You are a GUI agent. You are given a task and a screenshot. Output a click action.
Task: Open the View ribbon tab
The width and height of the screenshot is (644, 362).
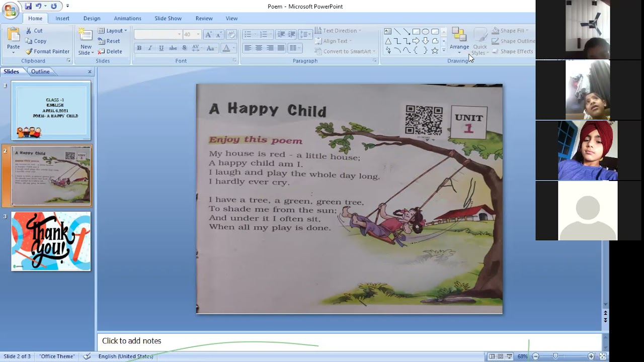231,19
